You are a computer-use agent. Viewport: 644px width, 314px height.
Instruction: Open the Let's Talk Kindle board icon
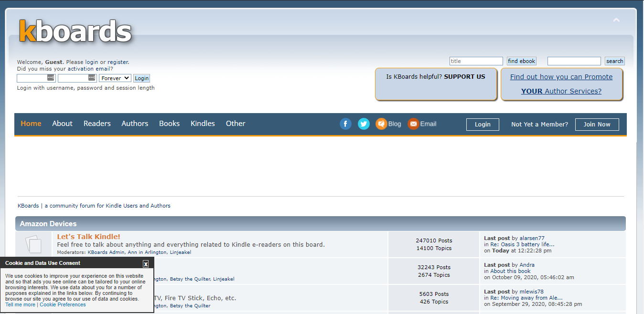click(33, 244)
